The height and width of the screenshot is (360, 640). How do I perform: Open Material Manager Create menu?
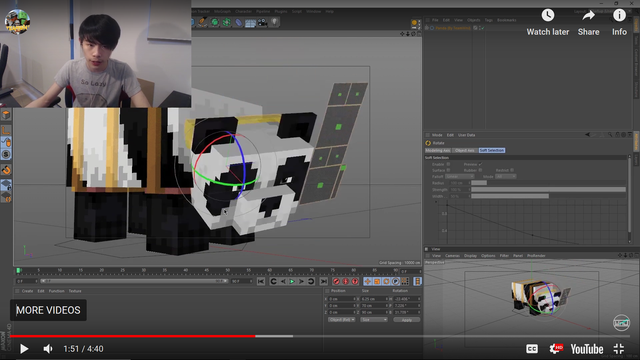27,291
